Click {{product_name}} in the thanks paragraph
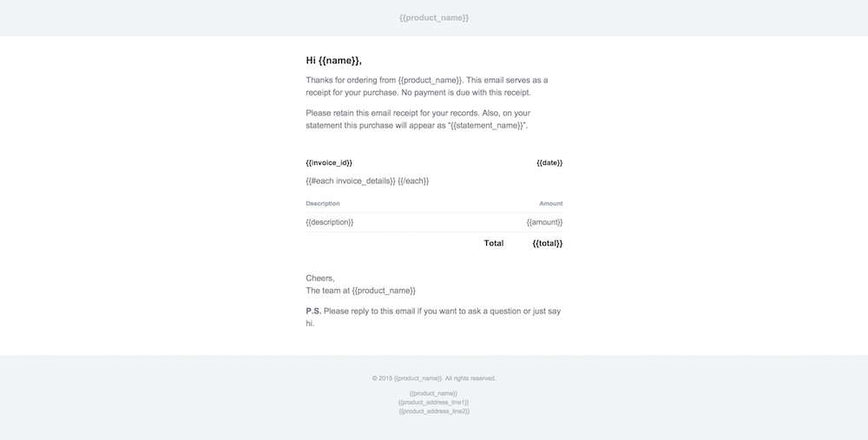 coord(430,80)
